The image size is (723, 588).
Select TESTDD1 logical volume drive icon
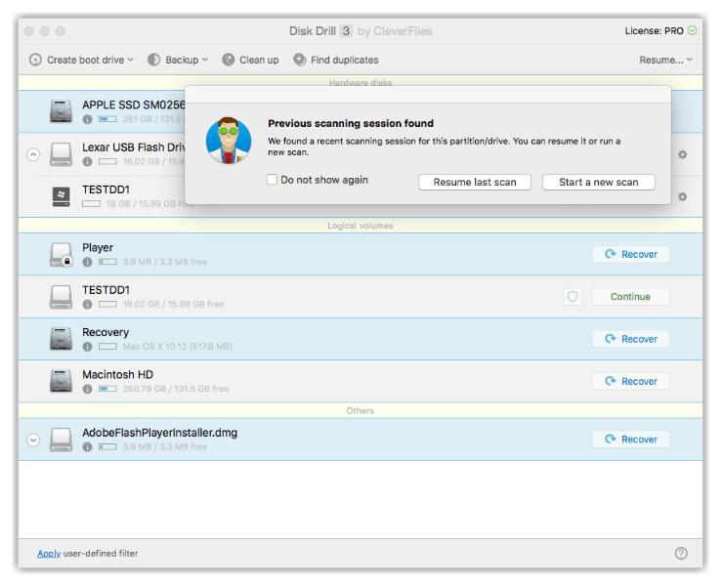(x=61, y=297)
